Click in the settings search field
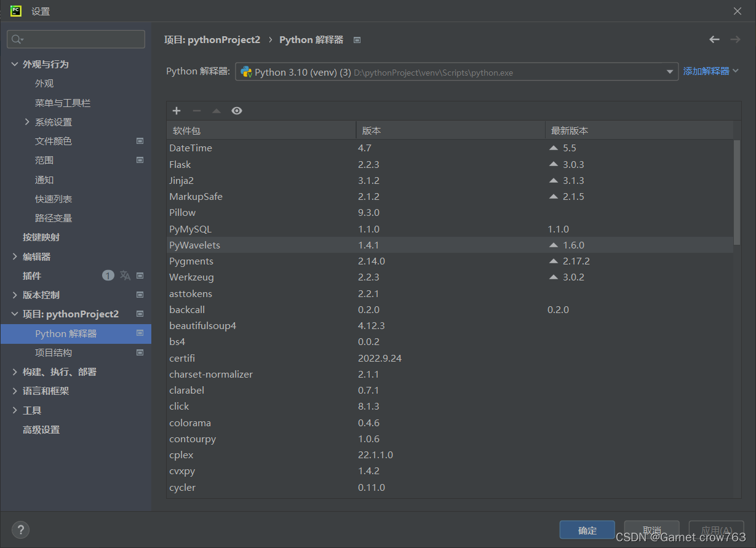 [76, 39]
